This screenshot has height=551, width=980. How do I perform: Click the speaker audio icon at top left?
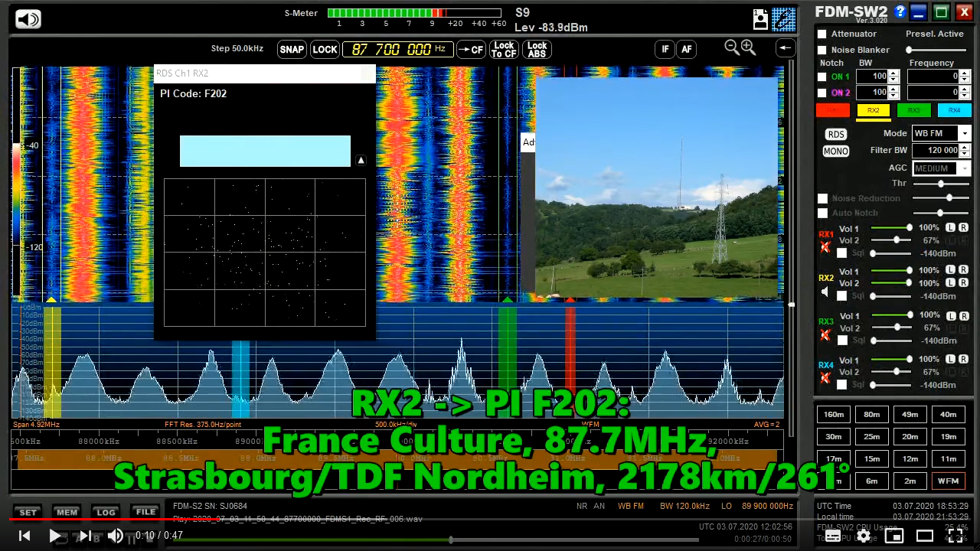[28, 19]
